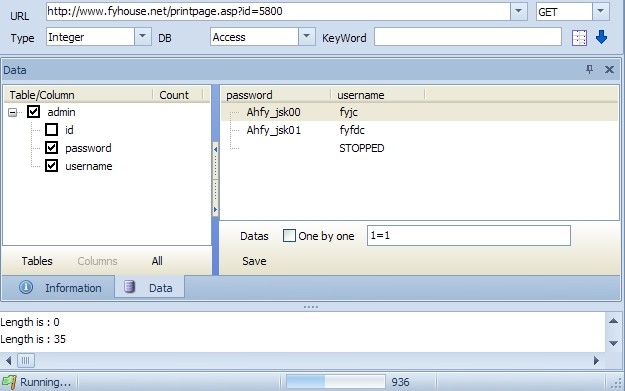This screenshot has height=391, width=625.
Task: Uncheck the password column checkbox
Action: point(51,147)
